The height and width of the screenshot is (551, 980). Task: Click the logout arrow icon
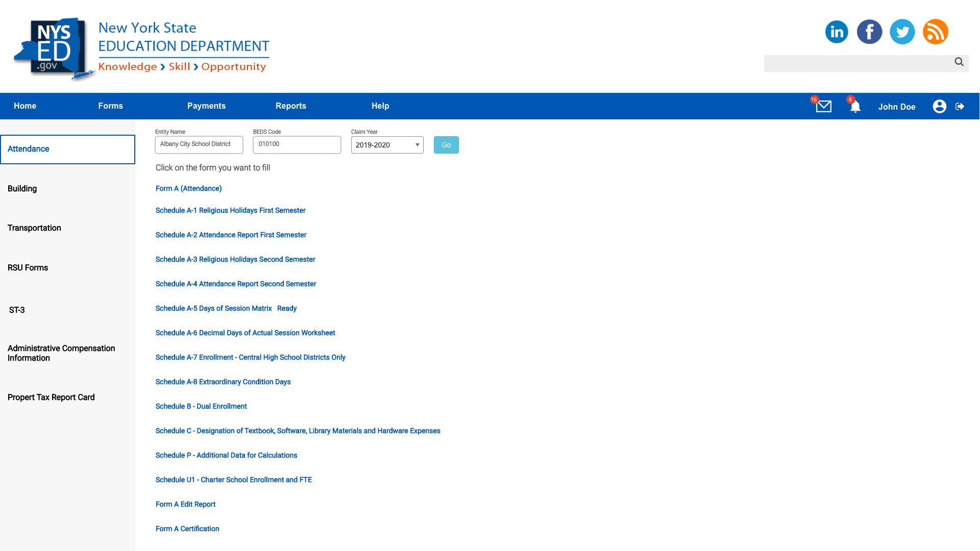pyautogui.click(x=960, y=106)
